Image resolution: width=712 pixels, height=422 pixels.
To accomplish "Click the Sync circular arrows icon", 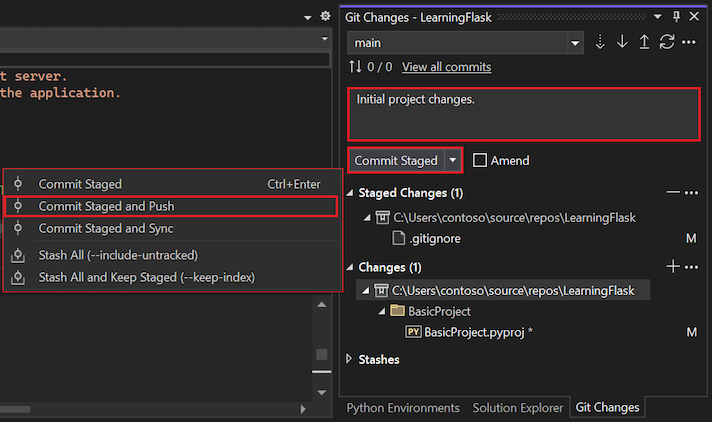I will [666, 43].
